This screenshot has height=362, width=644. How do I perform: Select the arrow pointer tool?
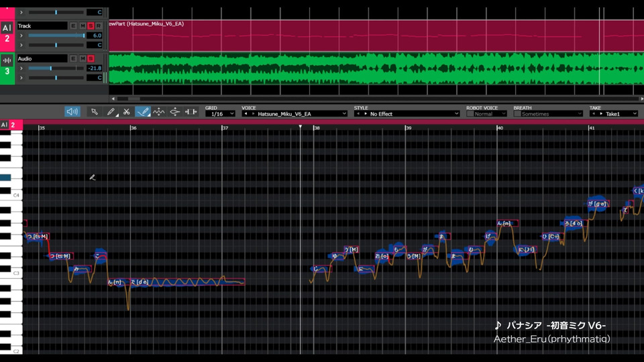(x=95, y=112)
